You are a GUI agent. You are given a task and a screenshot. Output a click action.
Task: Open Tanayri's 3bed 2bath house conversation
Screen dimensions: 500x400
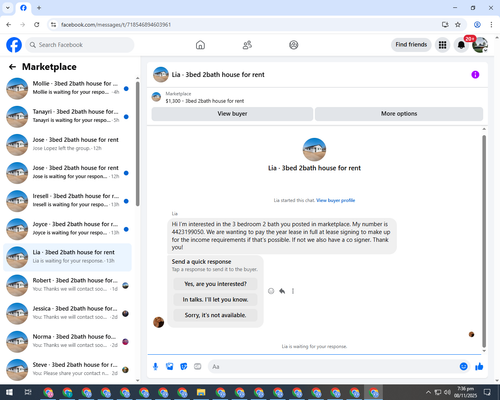pyautogui.click(x=67, y=117)
